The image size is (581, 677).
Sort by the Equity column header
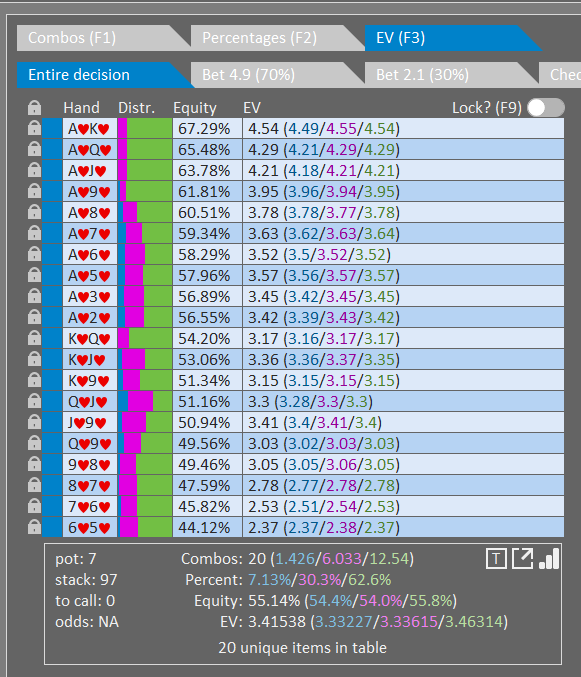pyautogui.click(x=195, y=108)
